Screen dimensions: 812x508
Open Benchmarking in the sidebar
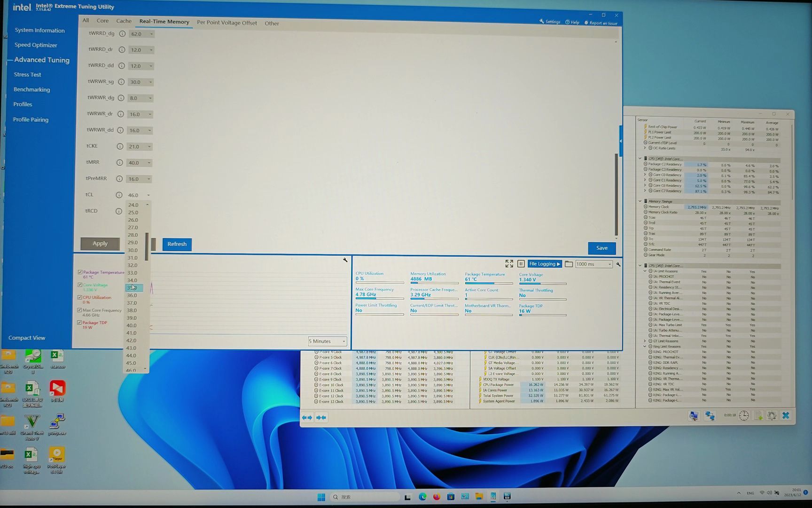pyautogui.click(x=31, y=89)
